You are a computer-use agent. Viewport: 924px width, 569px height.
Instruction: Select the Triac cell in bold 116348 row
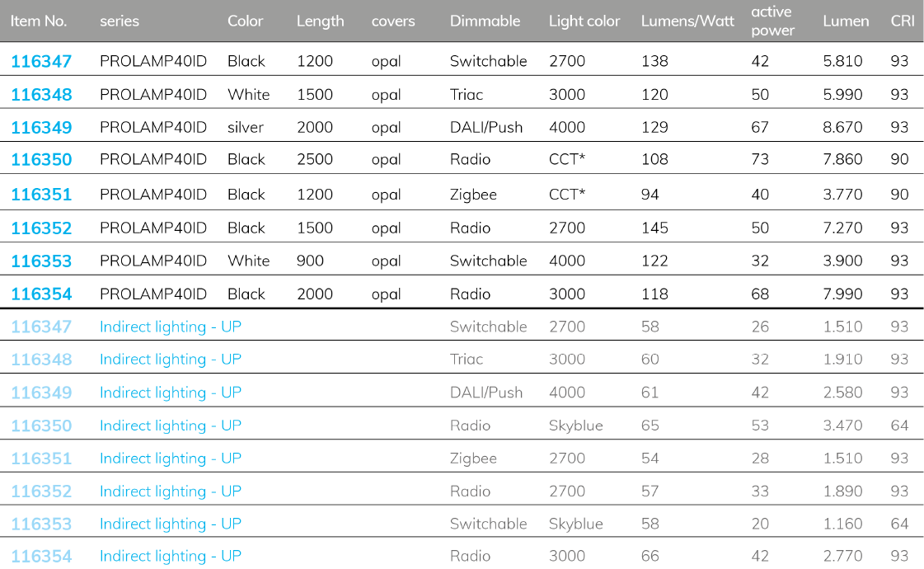point(467,95)
